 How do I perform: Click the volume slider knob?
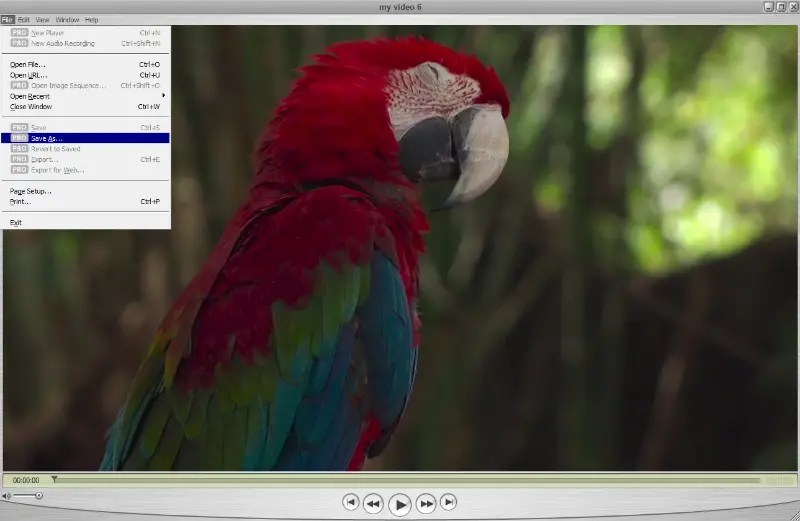pyautogui.click(x=39, y=495)
